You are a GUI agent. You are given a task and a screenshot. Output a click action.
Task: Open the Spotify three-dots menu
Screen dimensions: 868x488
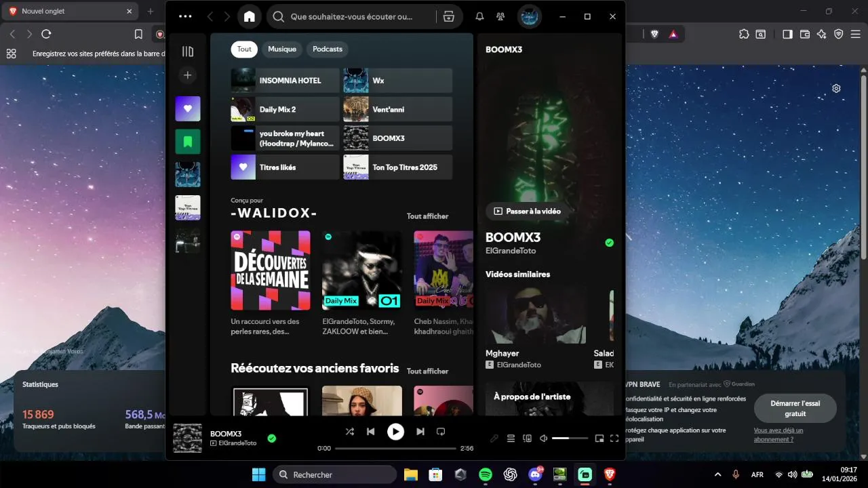point(185,17)
